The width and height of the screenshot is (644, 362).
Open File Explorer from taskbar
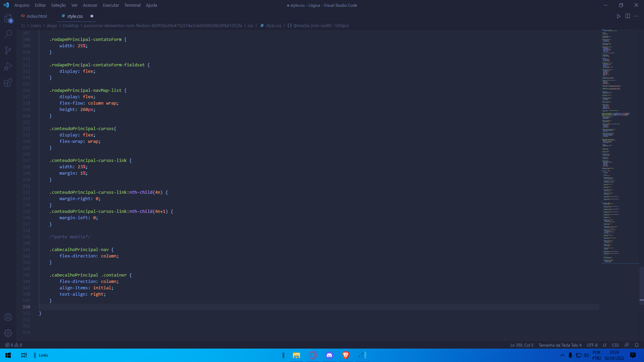coord(296,355)
